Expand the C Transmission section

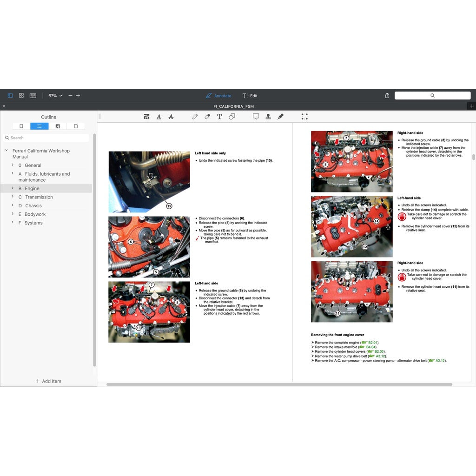pyautogui.click(x=13, y=197)
